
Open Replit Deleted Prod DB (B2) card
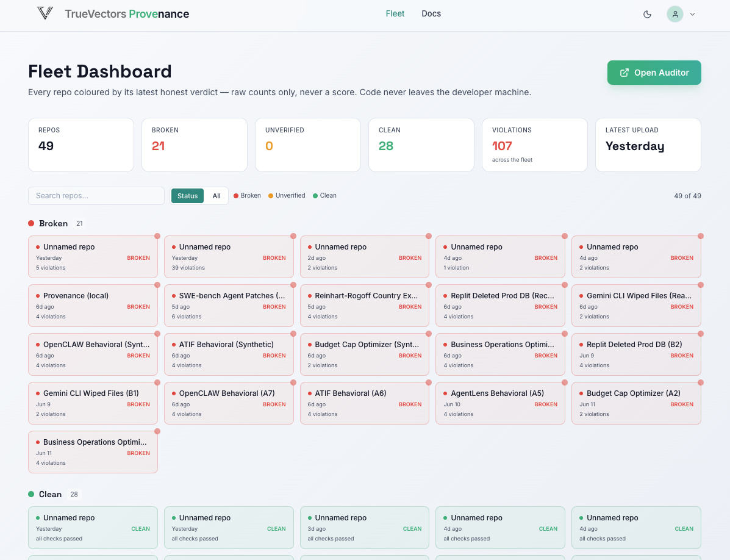pos(636,354)
